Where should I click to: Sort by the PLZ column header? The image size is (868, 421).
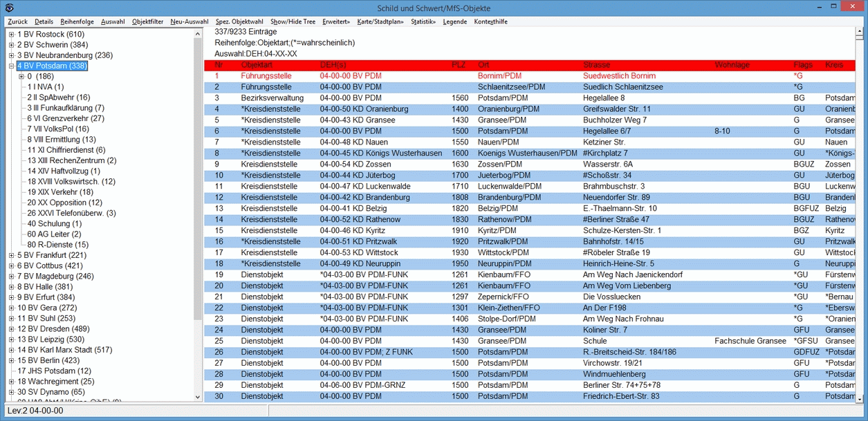(x=459, y=66)
